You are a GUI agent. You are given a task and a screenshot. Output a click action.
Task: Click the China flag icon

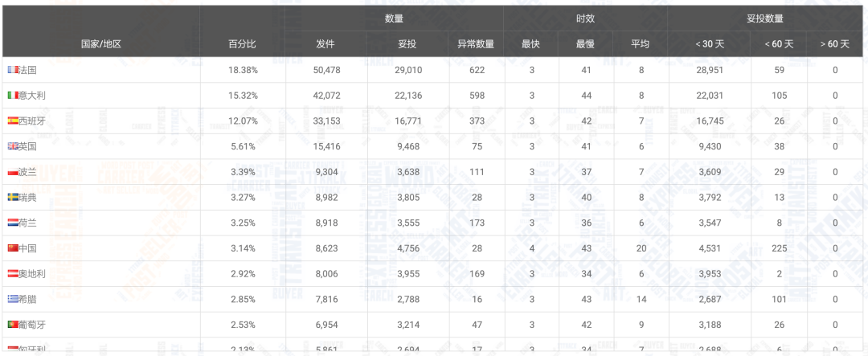pyautogui.click(x=13, y=248)
